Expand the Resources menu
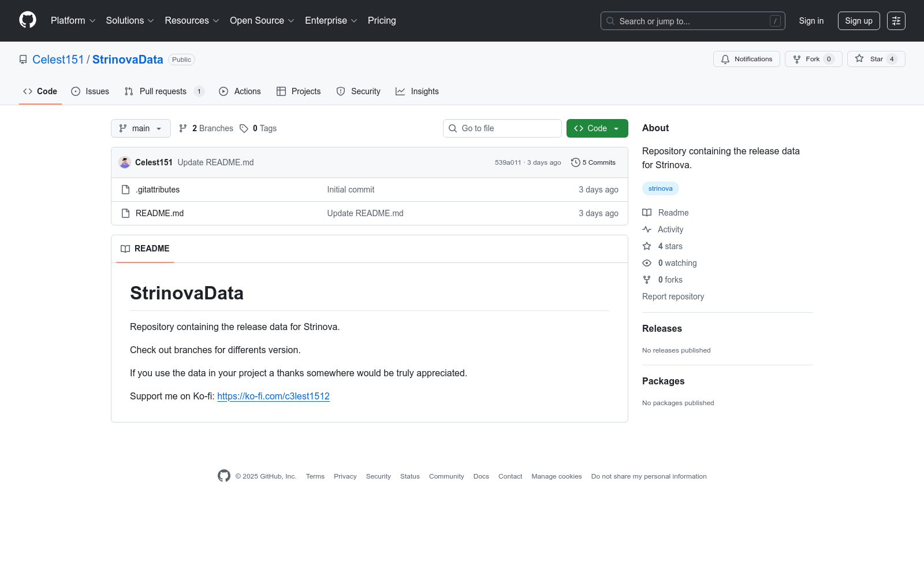924x578 pixels. click(x=192, y=21)
